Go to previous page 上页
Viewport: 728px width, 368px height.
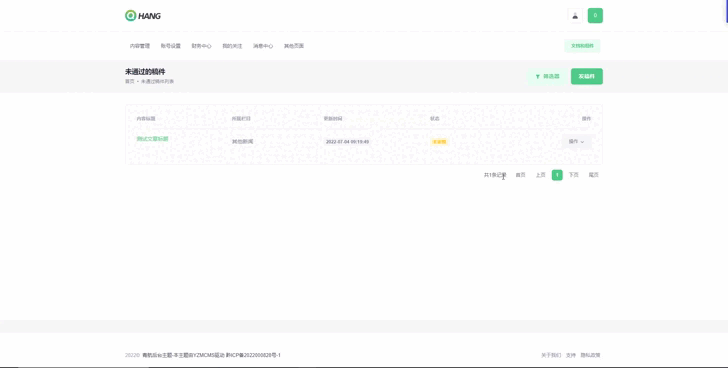click(x=540, y=175)
